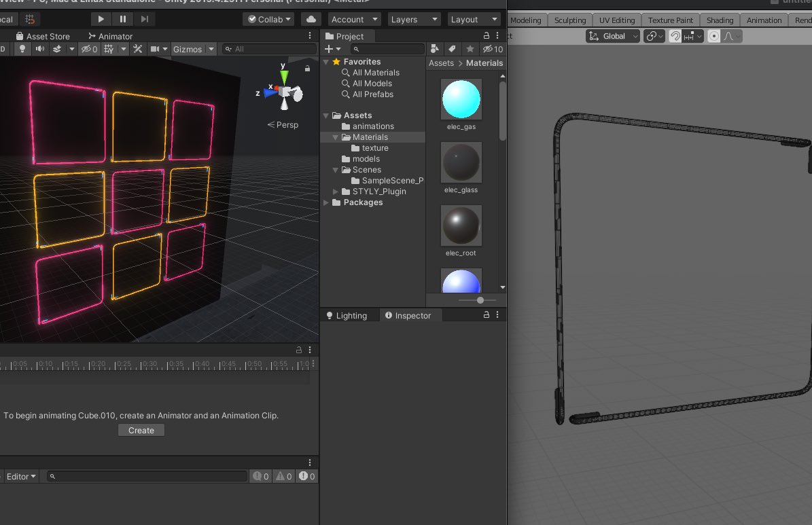Open the Layout dropdown
This screenshot has width=812, height=525.
pos(474,19)
